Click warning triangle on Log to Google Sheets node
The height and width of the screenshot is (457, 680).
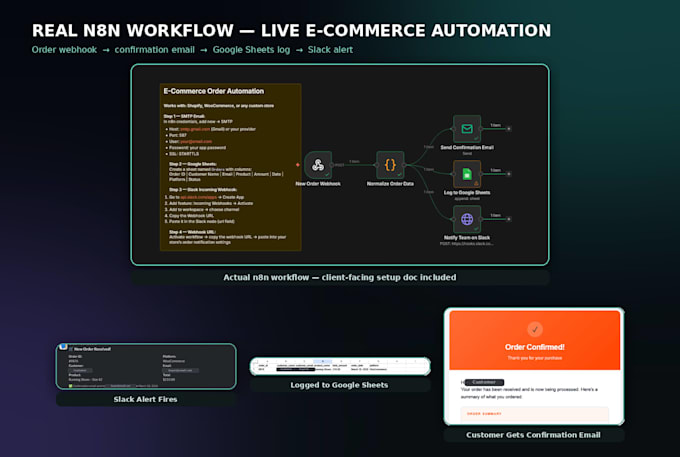[476, 183]
